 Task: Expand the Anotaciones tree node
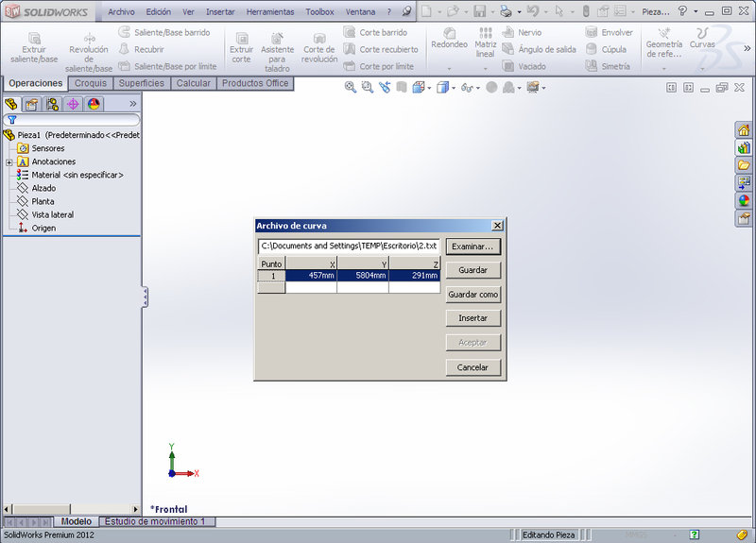click(x=9, y=162)
